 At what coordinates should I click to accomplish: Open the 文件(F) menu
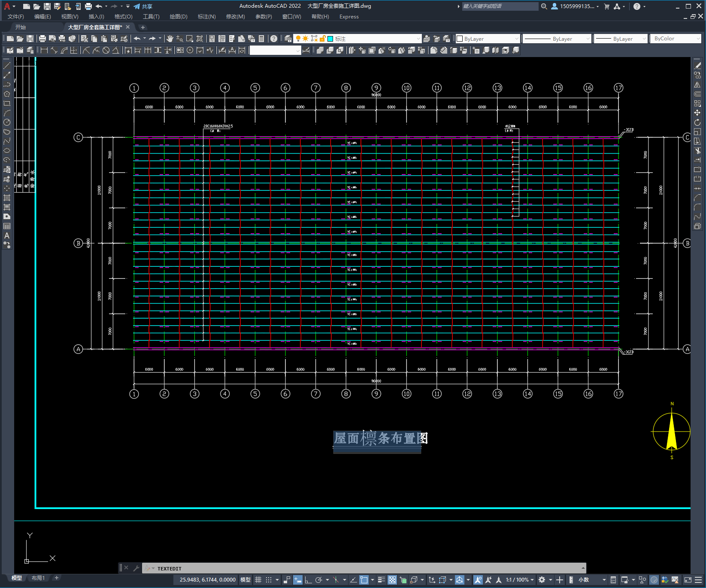[x=16, y=17]
